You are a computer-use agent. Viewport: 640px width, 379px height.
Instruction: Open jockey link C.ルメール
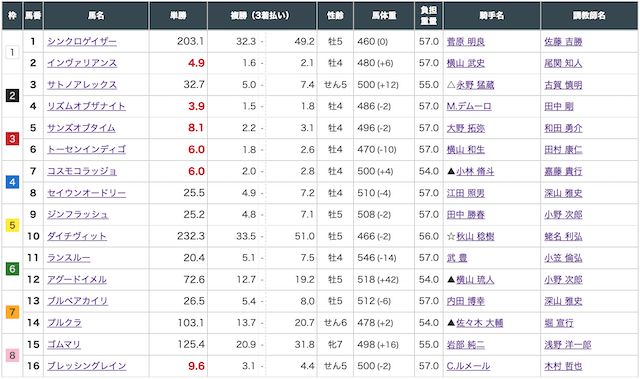468,366
